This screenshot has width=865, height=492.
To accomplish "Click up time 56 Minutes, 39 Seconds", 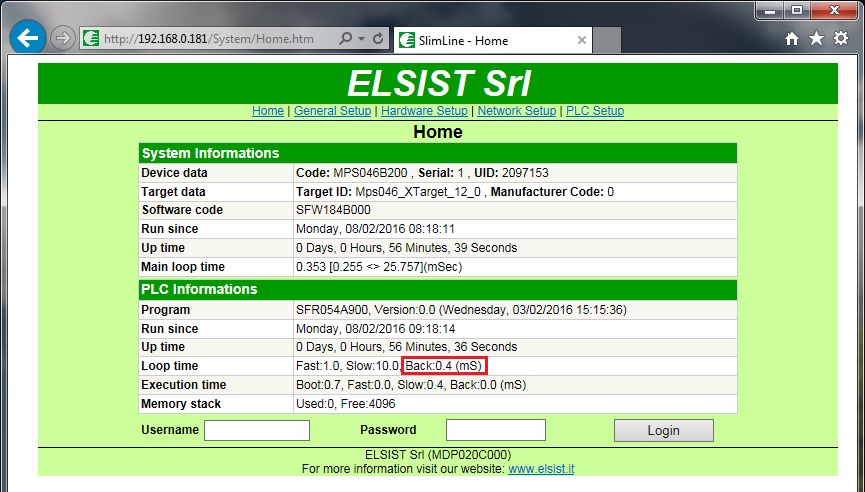I will pyautogui.click(x=407, y=248).
